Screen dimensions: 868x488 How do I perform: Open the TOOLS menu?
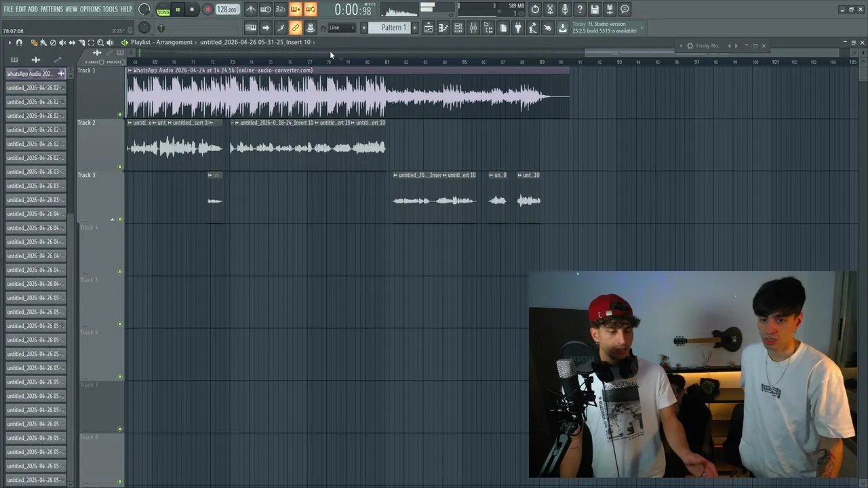(110, 9)
